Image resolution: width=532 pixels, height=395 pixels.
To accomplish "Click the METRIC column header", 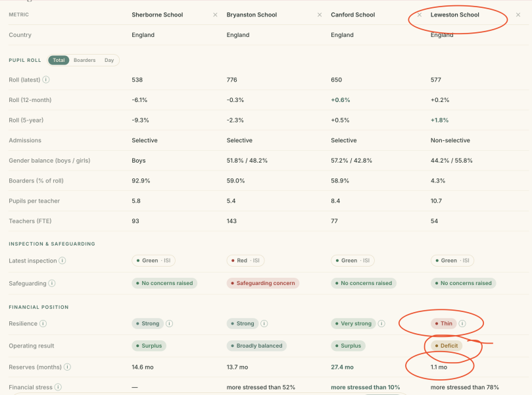I will click(x=18, y=14).
